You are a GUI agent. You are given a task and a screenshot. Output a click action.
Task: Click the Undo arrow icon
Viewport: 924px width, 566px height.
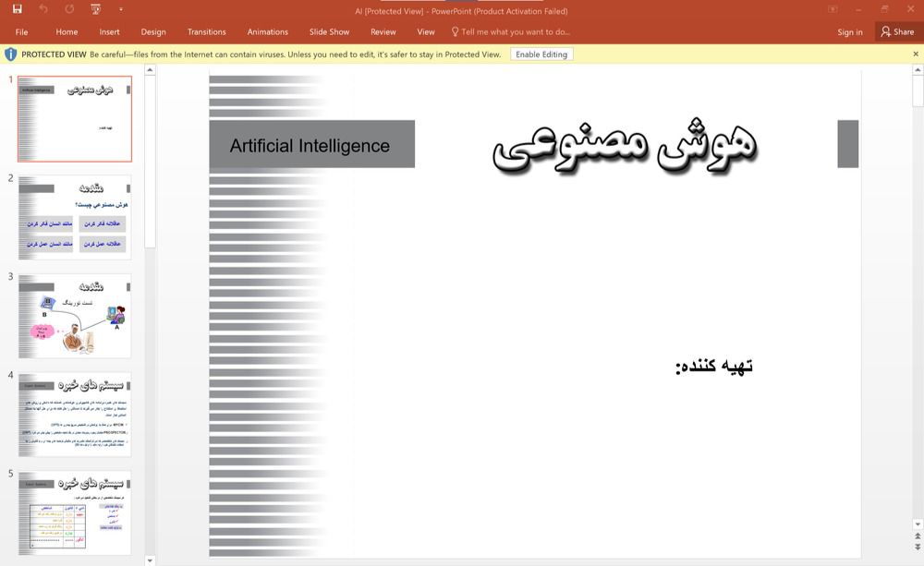point(43,9)
